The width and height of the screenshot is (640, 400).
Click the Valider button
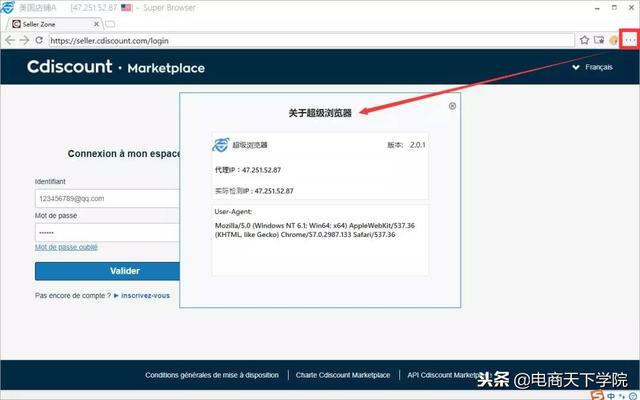pyautogui.click(x=107, y=271)
